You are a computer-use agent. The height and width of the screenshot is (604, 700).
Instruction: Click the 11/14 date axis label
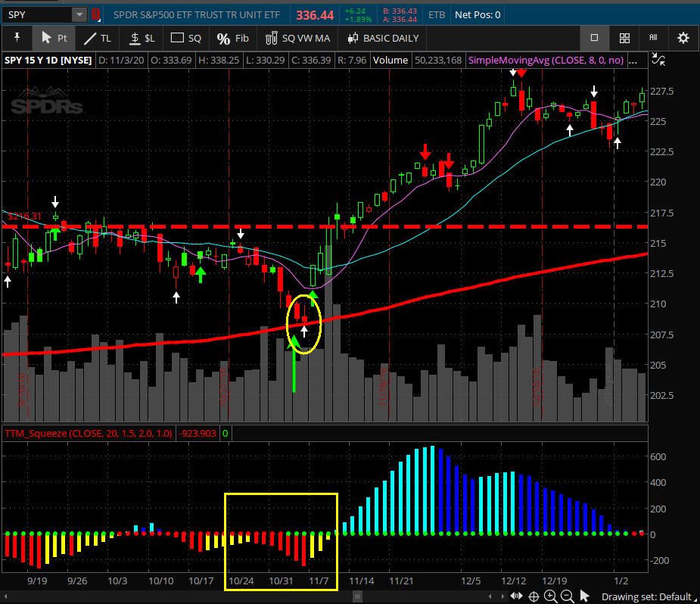tap(361, 581)
